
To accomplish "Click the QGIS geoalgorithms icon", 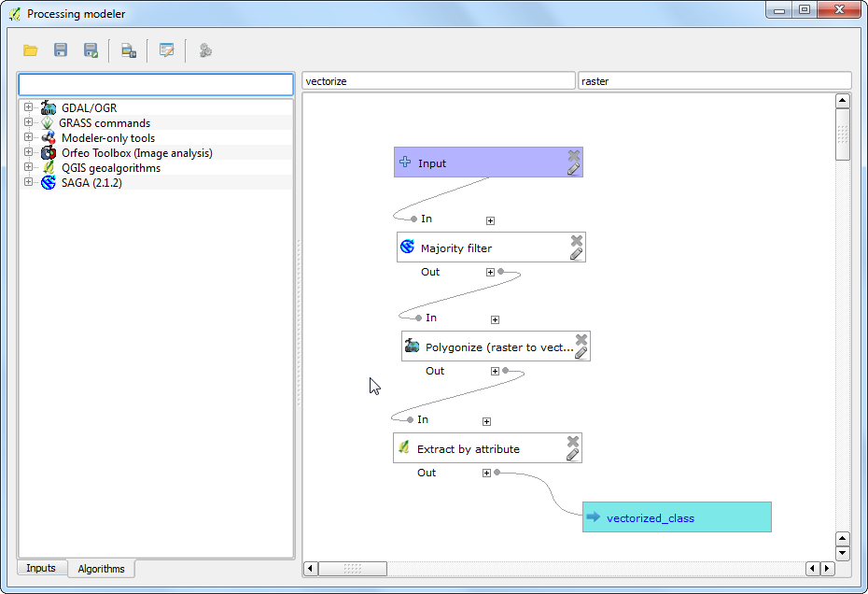I will click(49, 167).
